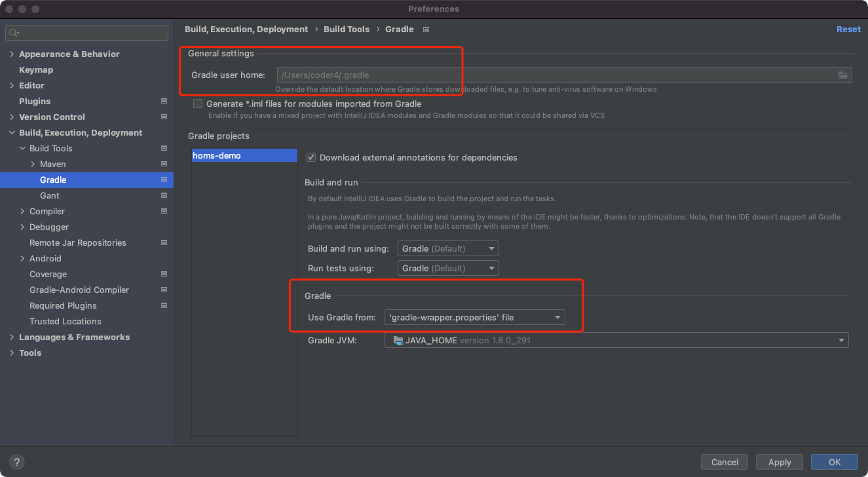Expand the Version Control node
The height and width of the screenshot is (477, 868).
click(x=12, y=117)
